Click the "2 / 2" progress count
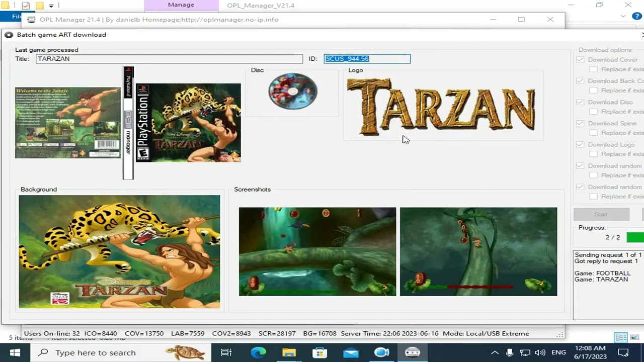644x362 pixels. coord(613,237)
